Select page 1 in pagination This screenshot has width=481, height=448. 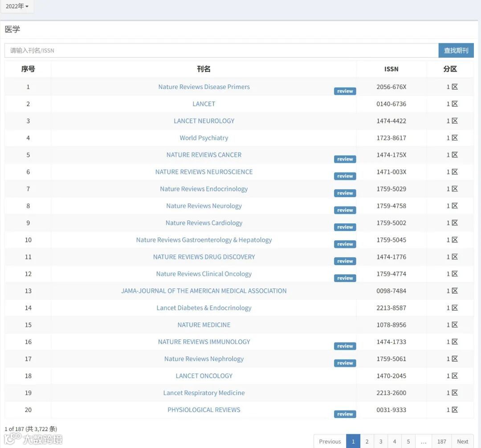tap(353, 441)
